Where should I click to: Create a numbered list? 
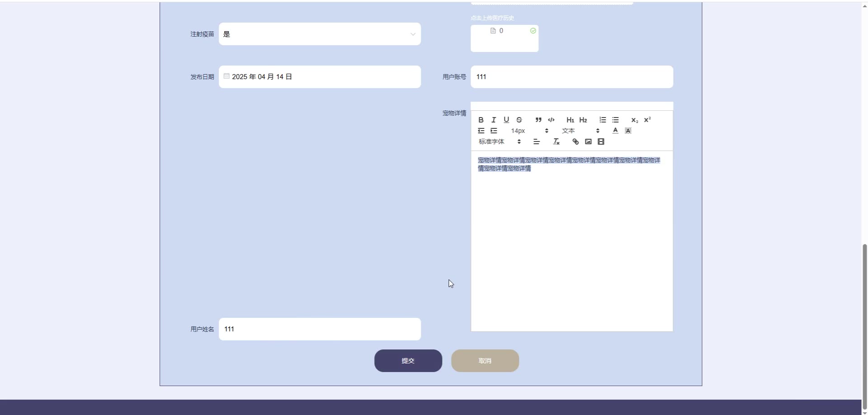point(603,120)
